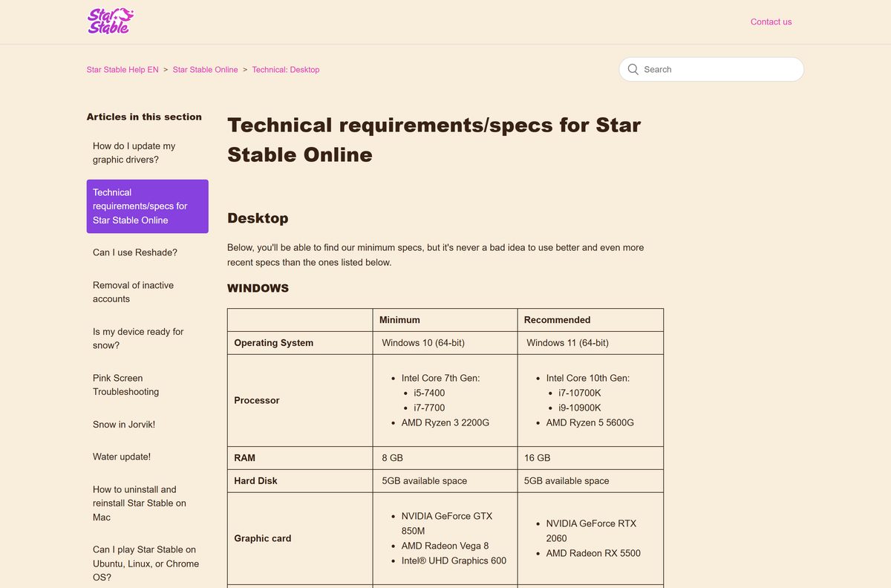Open 'How to uninstall and reinstall Star Stable on Mac'
The height and width of the screenshot is (588, 891).
pos(147,503)
